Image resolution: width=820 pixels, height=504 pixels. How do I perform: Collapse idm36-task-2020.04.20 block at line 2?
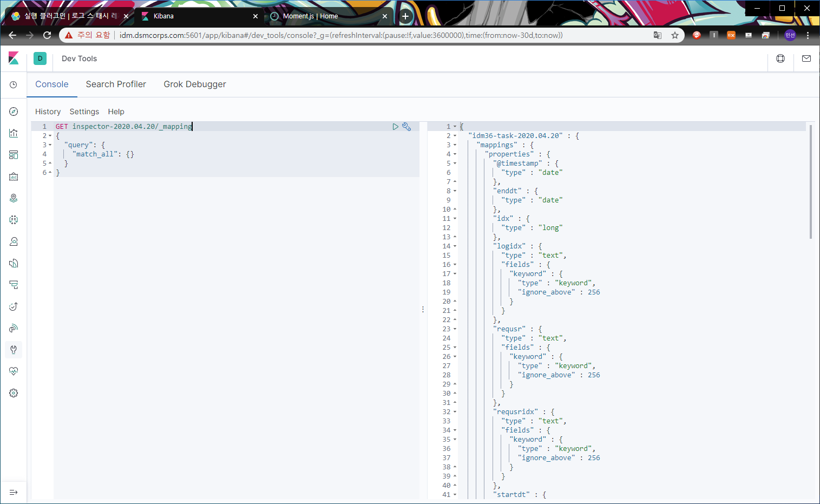(x=455, y=136)
